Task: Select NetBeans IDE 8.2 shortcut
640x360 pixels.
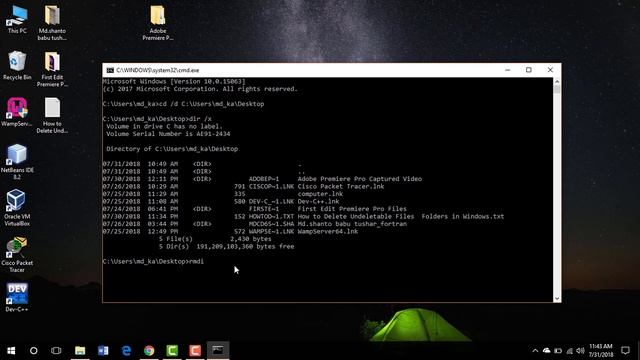Action: click(x=17, y=162)
